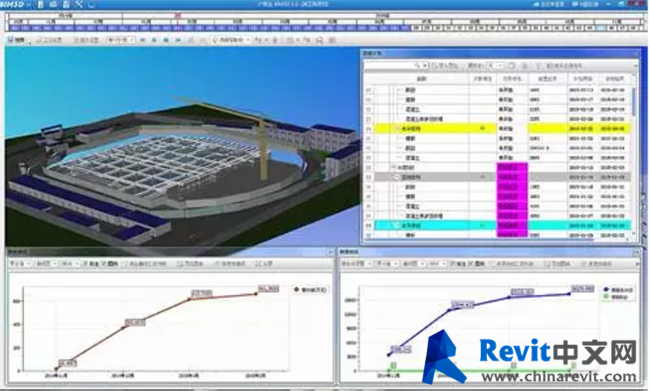
Task: Click the blue legend entry in the right chart
Action: [x=618, y=289]
